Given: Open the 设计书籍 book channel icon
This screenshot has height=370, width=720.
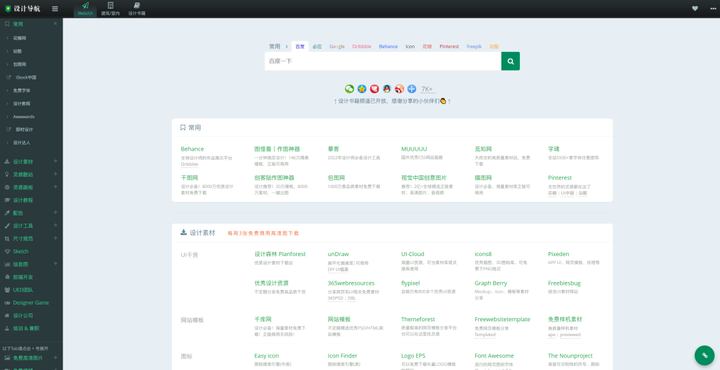Looking at the screenshot, I should pos(137,8).
